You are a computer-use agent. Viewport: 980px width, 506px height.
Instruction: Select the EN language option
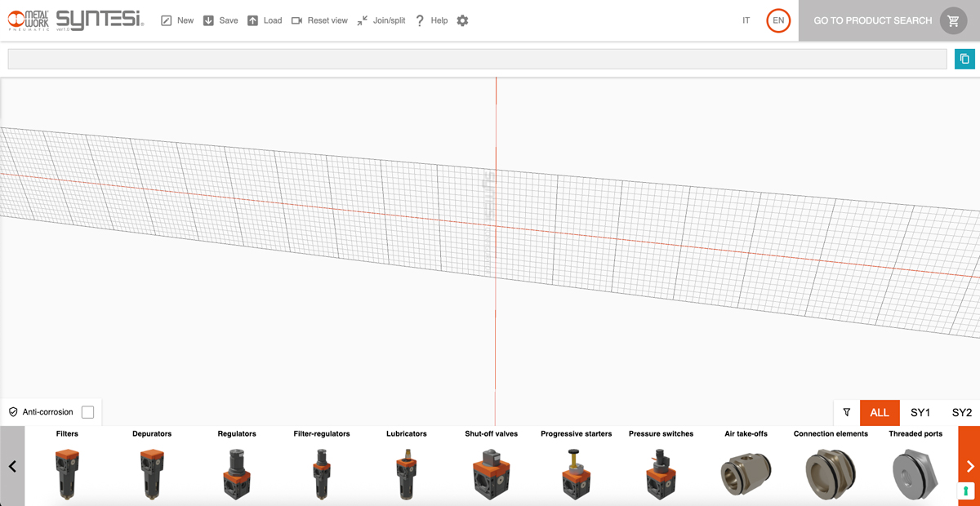(x=778, y=20)
